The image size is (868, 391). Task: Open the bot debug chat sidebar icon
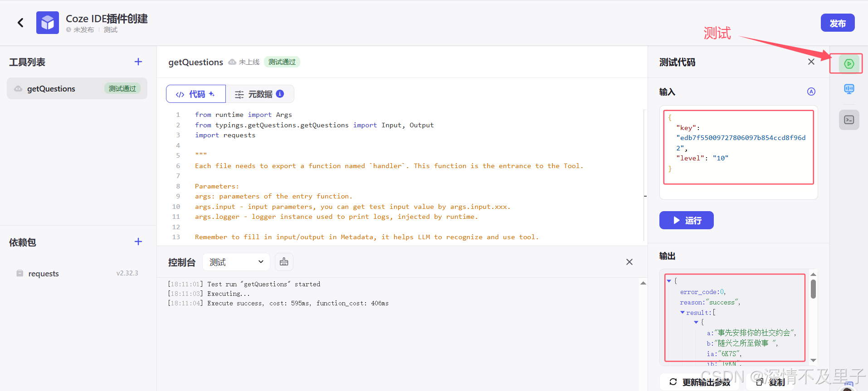[x=849, y=89]
